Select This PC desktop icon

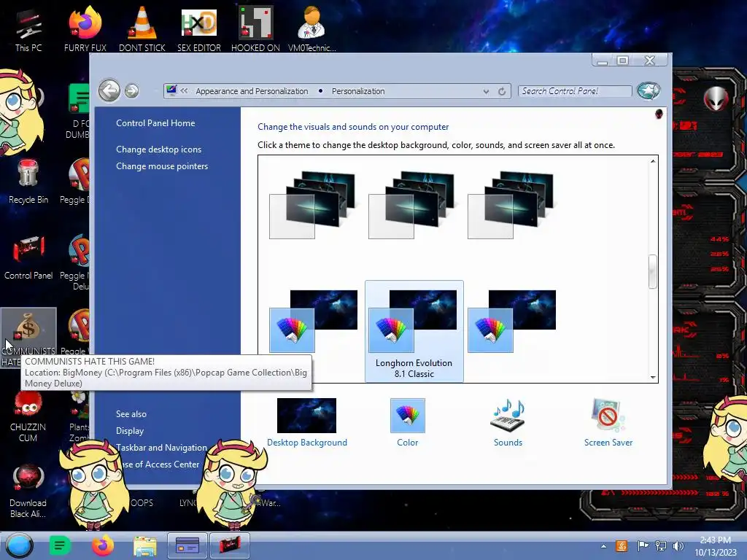point(28,31)
